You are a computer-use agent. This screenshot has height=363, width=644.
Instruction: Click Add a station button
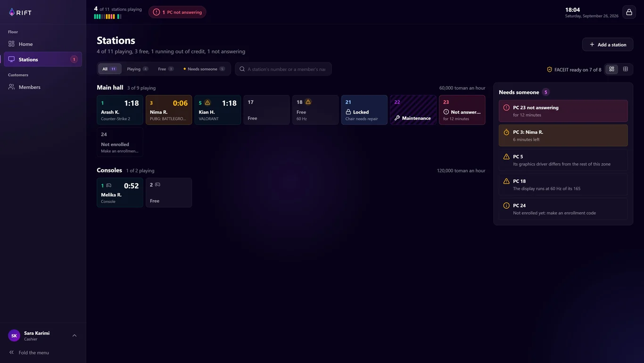(x=608, y=44)
